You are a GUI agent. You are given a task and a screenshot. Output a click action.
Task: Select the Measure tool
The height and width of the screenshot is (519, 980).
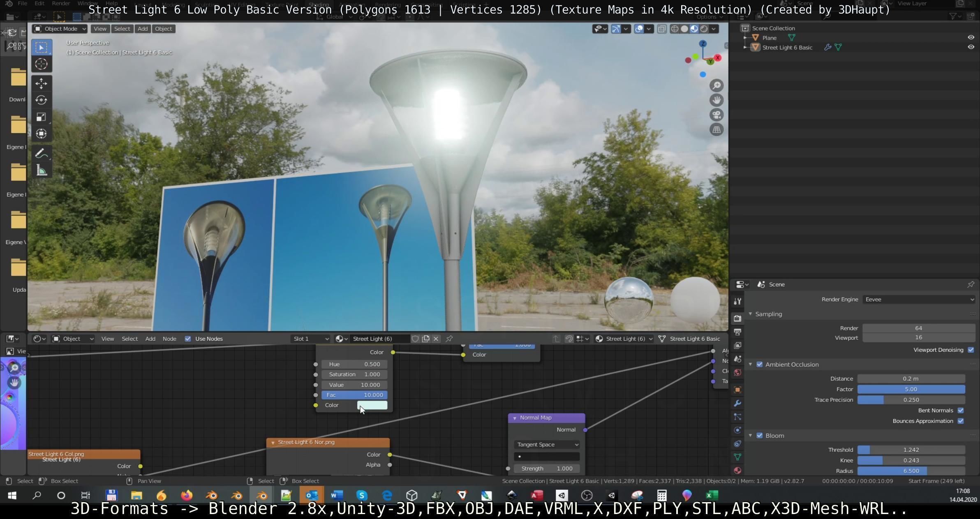pyautogui.click(x=41, y=170)
